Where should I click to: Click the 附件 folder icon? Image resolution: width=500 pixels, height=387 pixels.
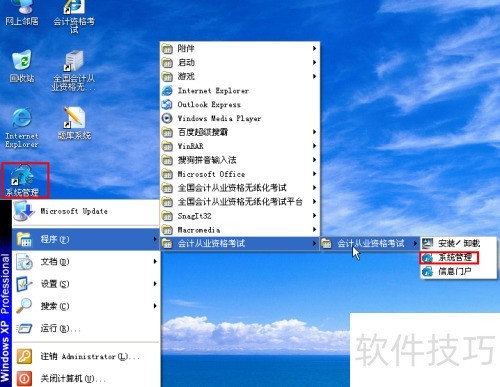click(167, 49)
